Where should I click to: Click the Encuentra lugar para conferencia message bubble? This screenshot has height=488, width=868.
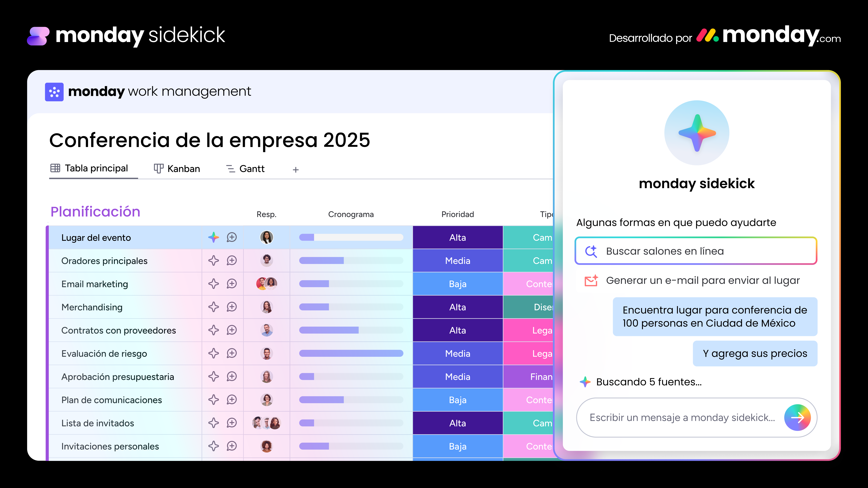pos(715,317)
